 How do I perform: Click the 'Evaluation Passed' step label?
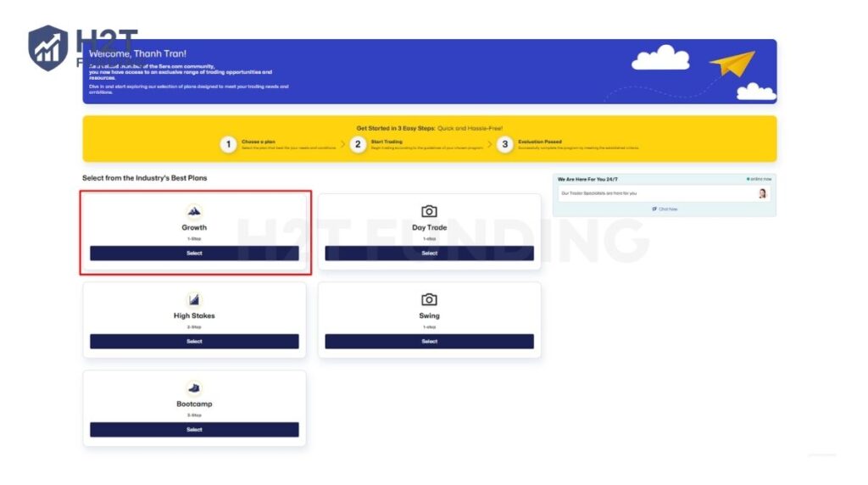pos(540,142)
